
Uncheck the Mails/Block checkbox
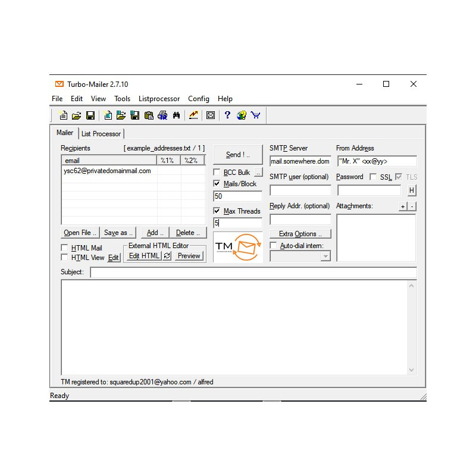[x=217, y=184]
